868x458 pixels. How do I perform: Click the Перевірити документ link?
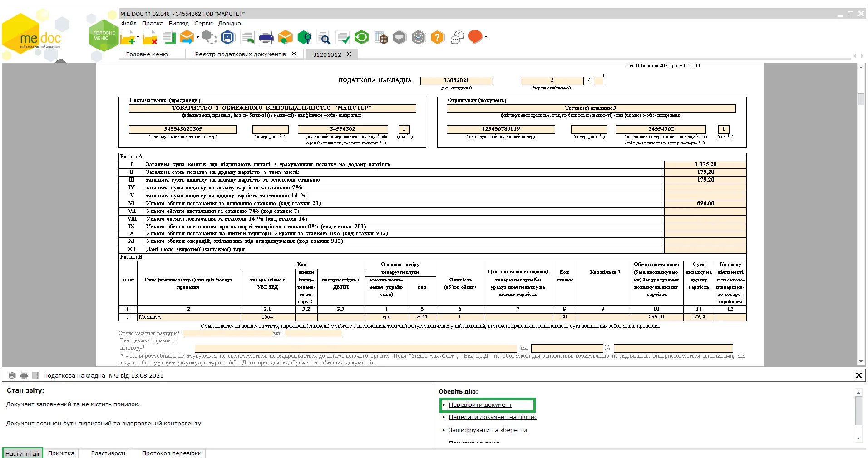tap(480, 404)
